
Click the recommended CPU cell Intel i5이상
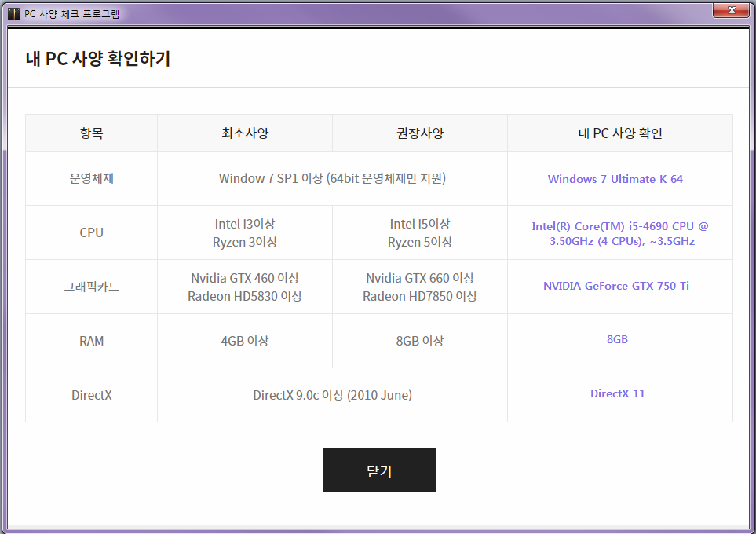[x=420, y=224]
